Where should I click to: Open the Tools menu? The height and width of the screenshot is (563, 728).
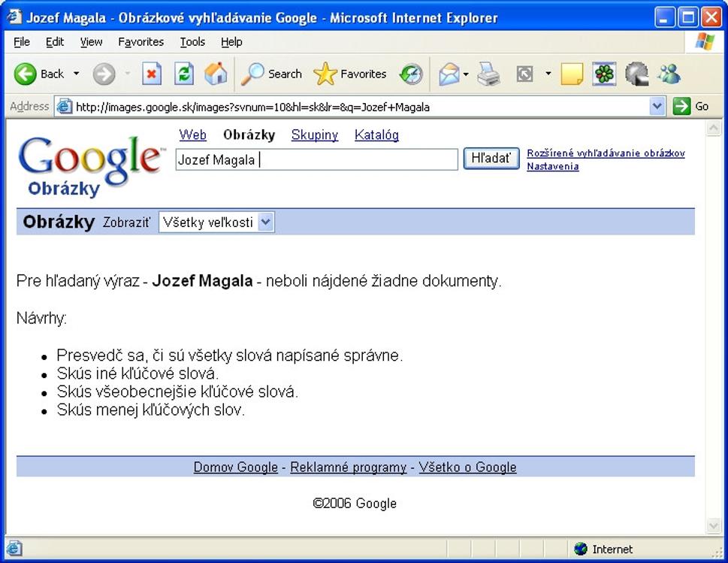pyautogui.click(x=192, y=42)
